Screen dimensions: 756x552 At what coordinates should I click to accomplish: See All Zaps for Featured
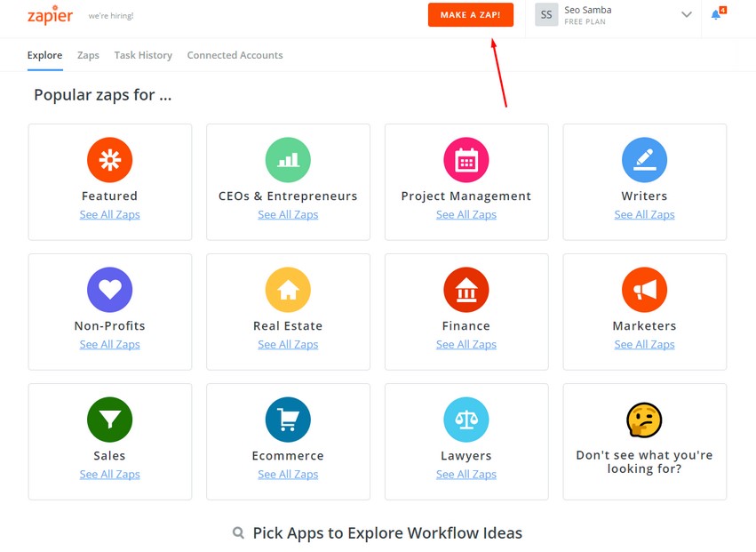point(110,215)
